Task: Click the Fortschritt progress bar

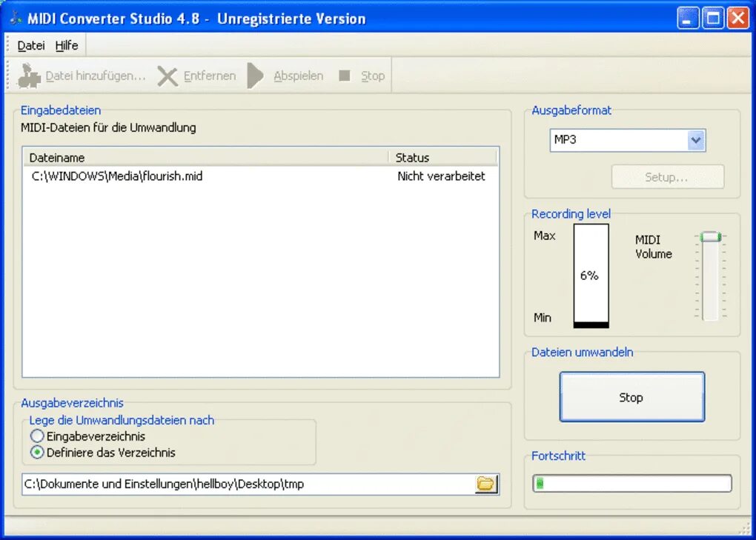Action: [632, 483]
